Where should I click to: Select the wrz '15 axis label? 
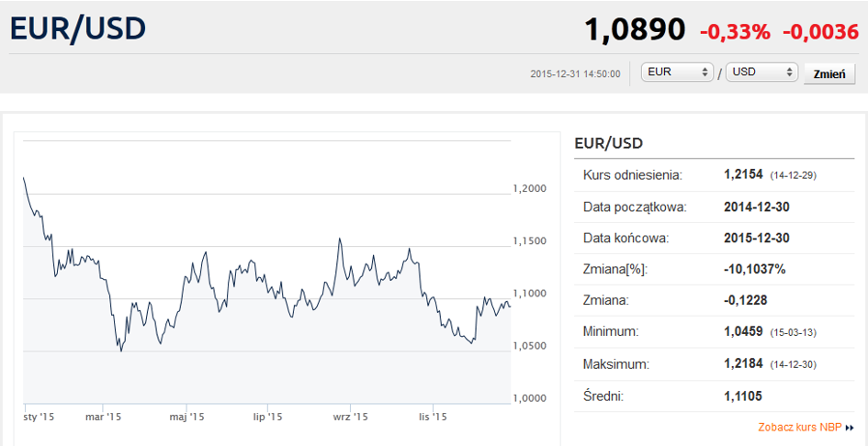[350, 417]
